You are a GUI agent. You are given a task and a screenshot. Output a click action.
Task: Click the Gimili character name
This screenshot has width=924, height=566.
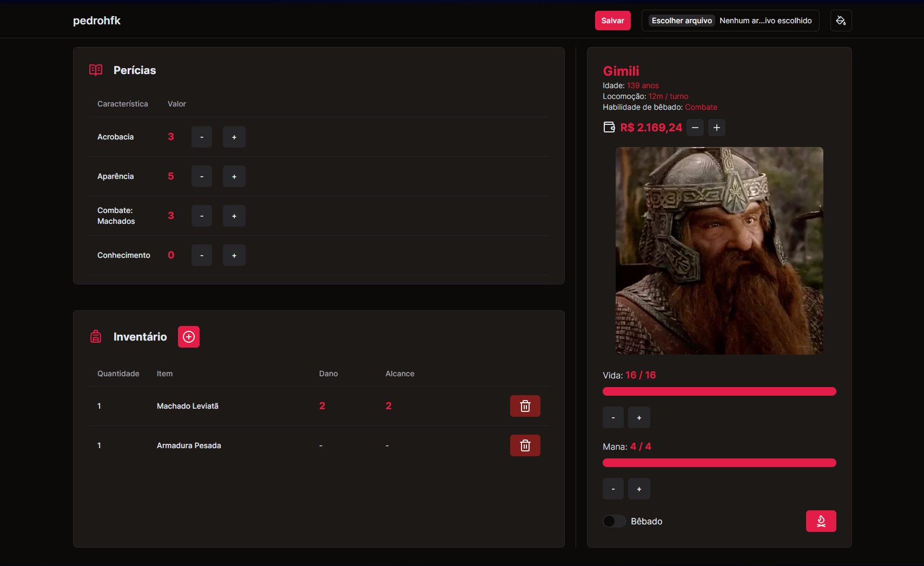(x=621, y=71)
